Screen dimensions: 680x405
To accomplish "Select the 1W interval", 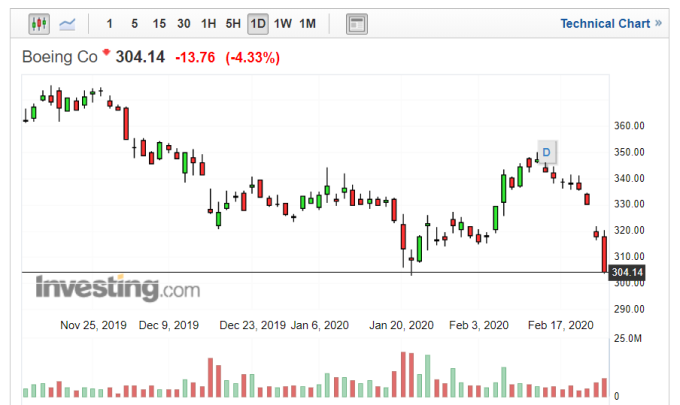I will pos(283,24).
